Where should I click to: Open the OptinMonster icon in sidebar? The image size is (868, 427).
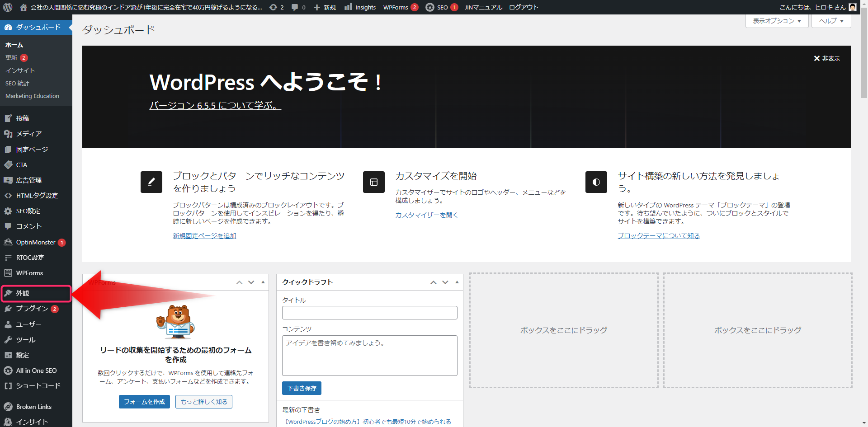(8, 242)
